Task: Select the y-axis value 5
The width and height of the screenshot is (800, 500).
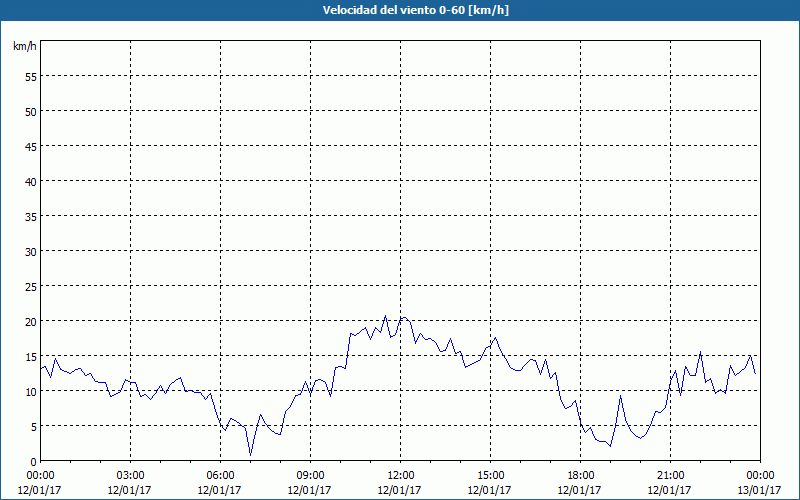Action: [x=34, y=427]
